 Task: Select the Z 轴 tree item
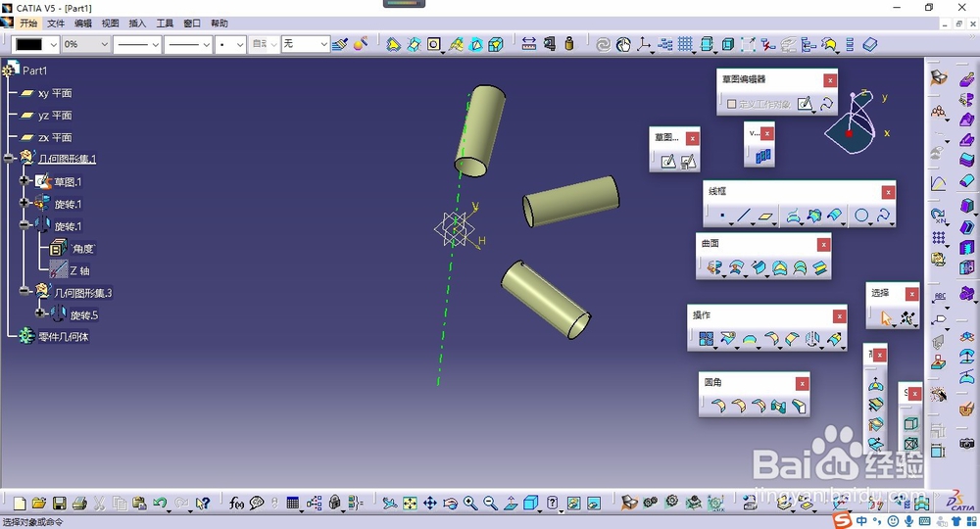click(x=79, y=270)
